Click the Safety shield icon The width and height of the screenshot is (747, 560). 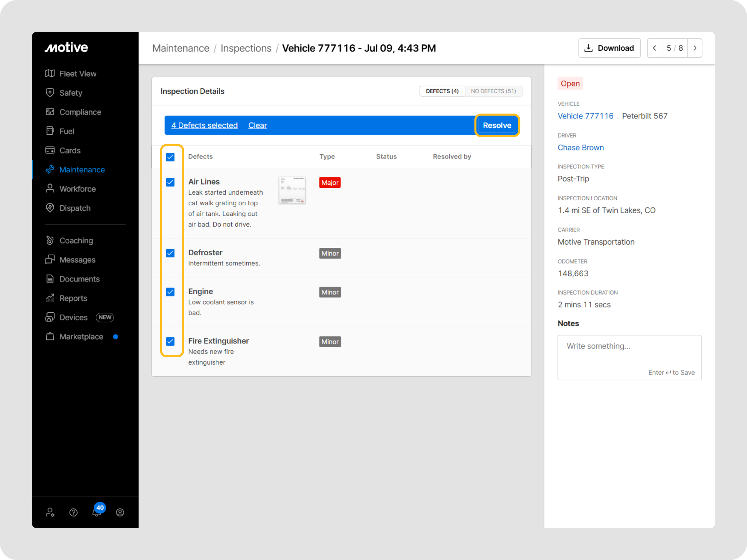click(50, 93)
